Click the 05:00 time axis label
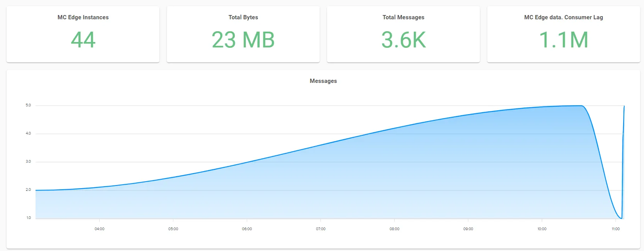644x251 pixels. 173,229
